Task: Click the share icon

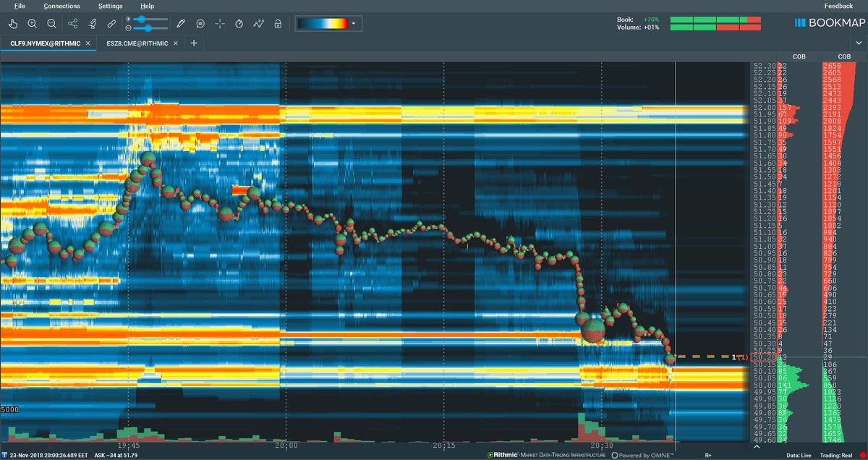Action: tap(73, 24)
